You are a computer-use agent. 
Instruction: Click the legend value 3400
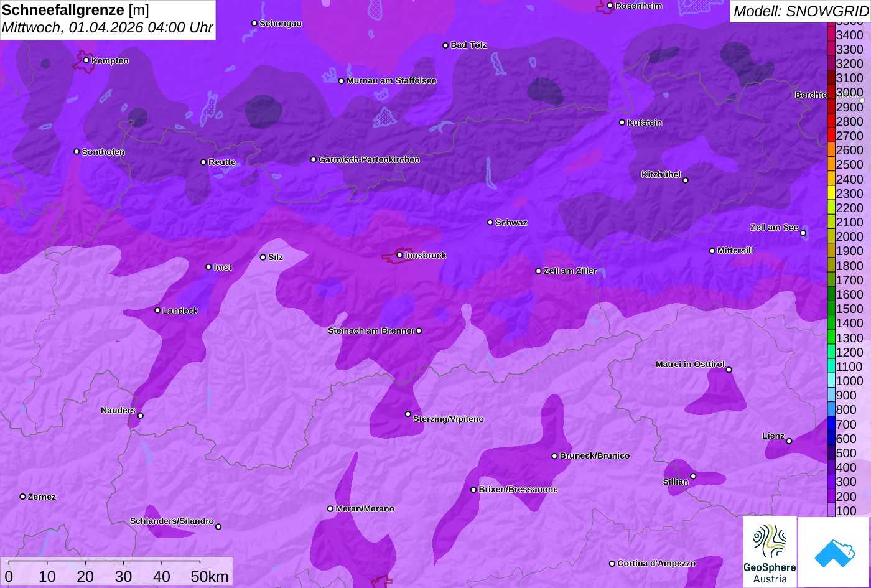click(x=850, y=35)
